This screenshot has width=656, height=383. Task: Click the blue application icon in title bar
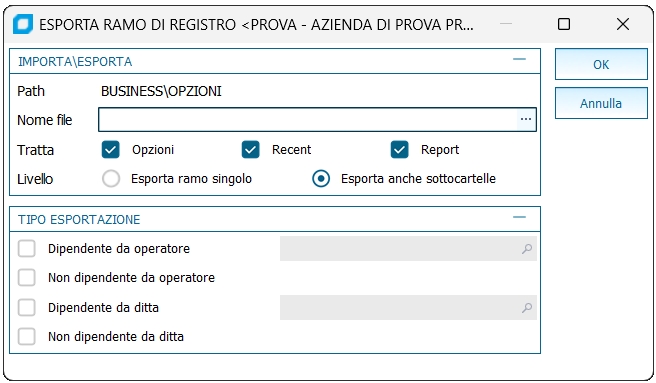pyautogui.click(x=23, y=24)
